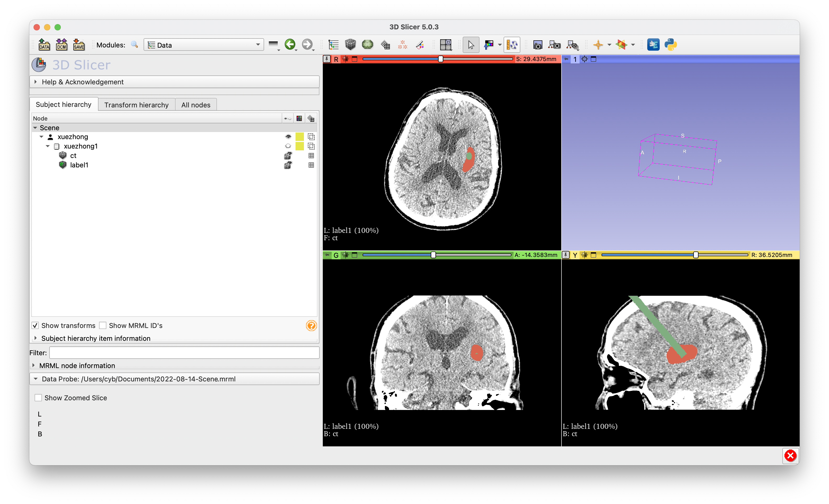The width and height of the screenshot is (829, 504).
Task: Open the Python console
Action: (x=670, y=45)
